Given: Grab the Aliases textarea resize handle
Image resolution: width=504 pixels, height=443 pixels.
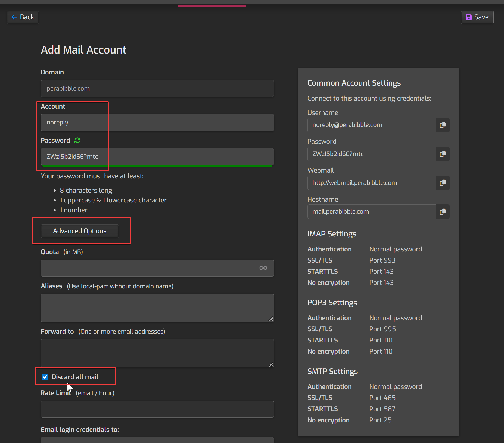Looking at the screenshot, I should (271, 319).
